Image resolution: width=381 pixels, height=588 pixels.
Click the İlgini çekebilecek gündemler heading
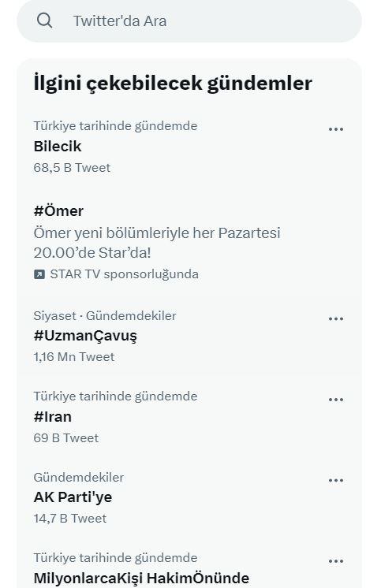pyautogui.click(x=173, y=84)
